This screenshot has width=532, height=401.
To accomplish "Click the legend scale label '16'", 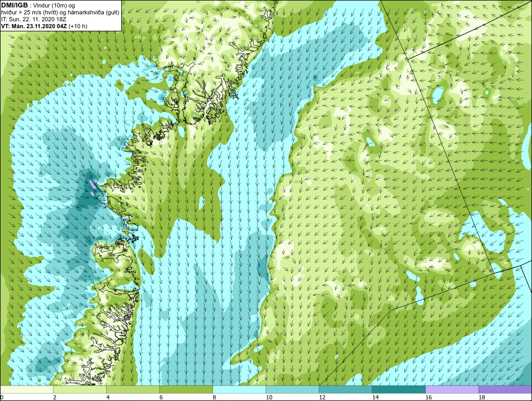I will click(x=428, y=397).
